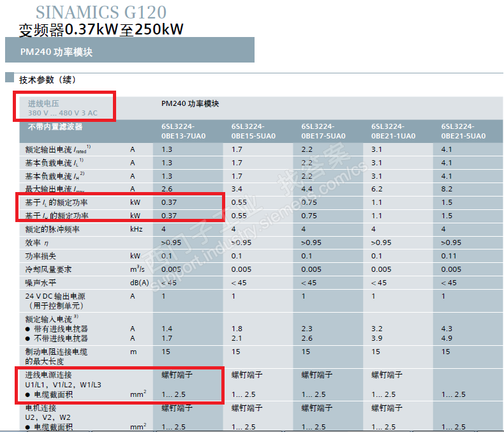The width and height of the screenshot is (504, 432).
Task: Click the 额定输入电流 row label
Action: tap(52, 319)
